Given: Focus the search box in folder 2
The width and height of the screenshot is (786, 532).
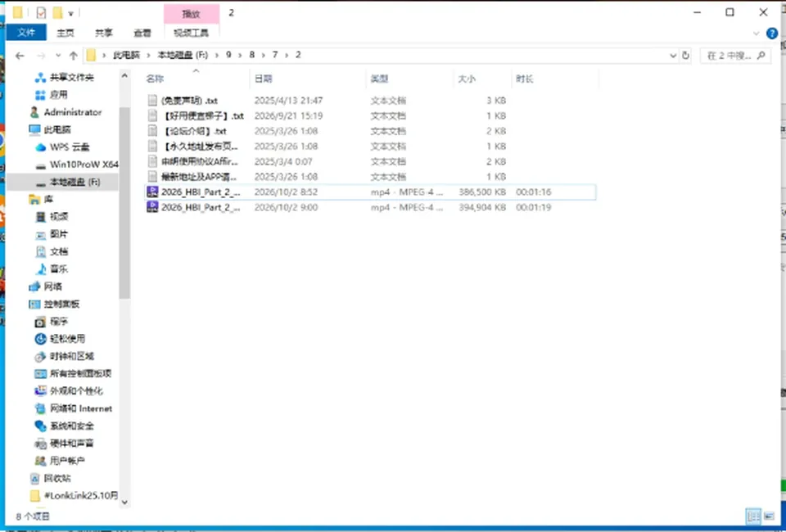Looking at the screenshot, I should click(735, 56).
